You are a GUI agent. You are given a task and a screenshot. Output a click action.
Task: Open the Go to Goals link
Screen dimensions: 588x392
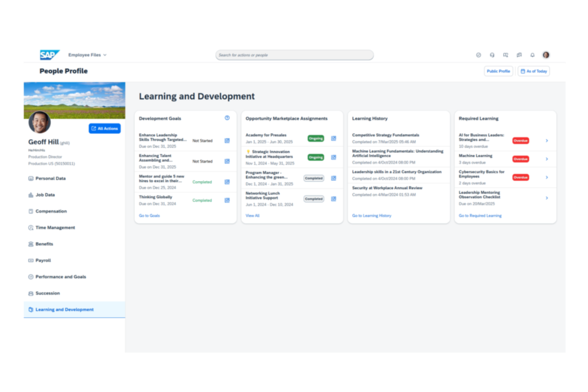(149, 215)
